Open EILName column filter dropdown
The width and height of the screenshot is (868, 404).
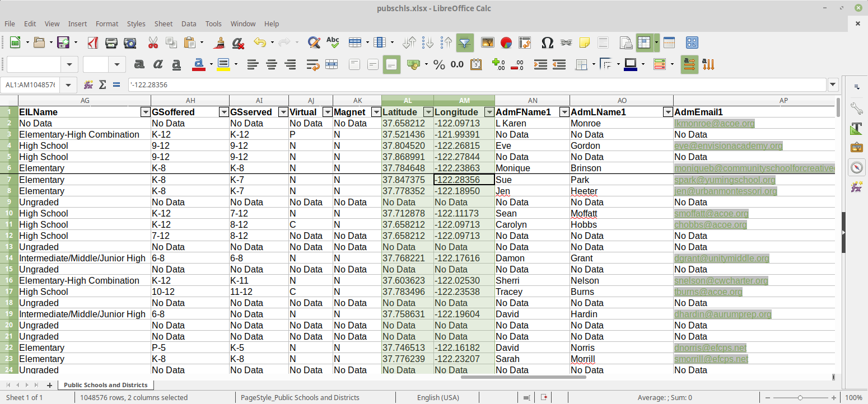coord(145,112)
